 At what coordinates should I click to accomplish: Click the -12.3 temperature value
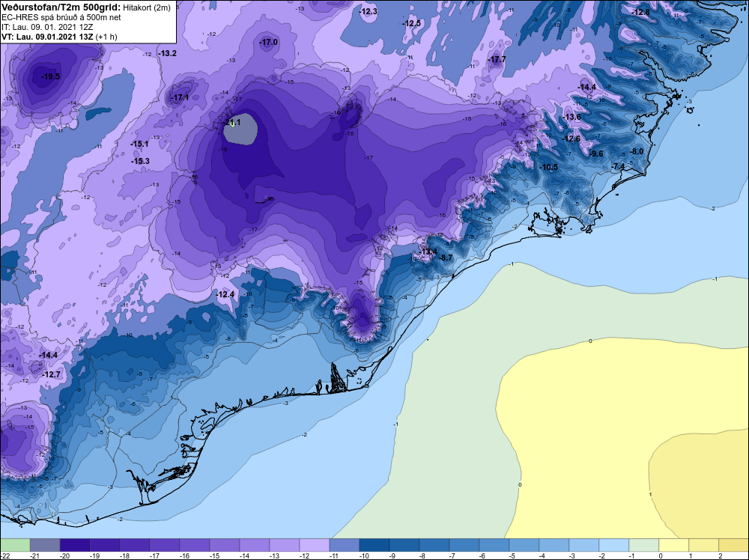pos(369,11)
